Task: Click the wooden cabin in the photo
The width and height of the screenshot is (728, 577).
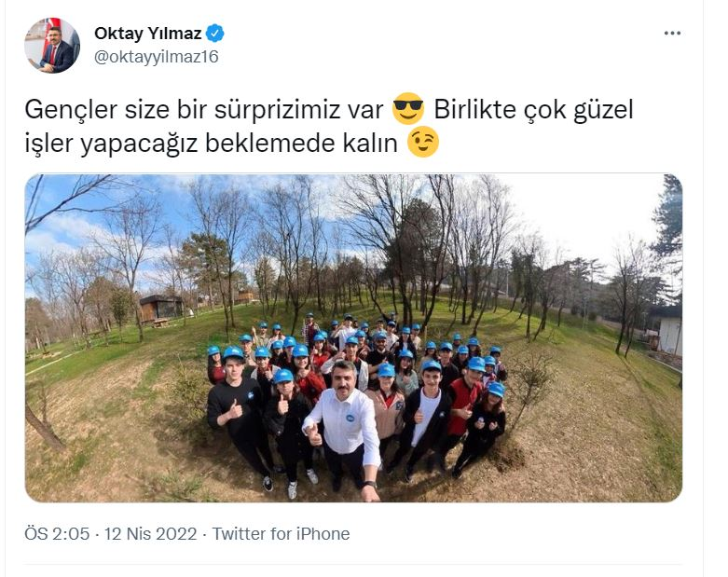Action: coord(159,308)
